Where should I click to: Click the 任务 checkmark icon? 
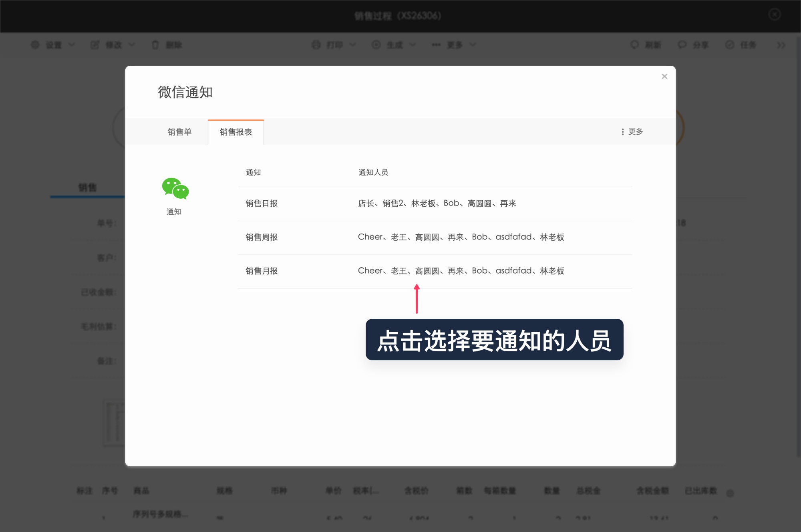729,45
